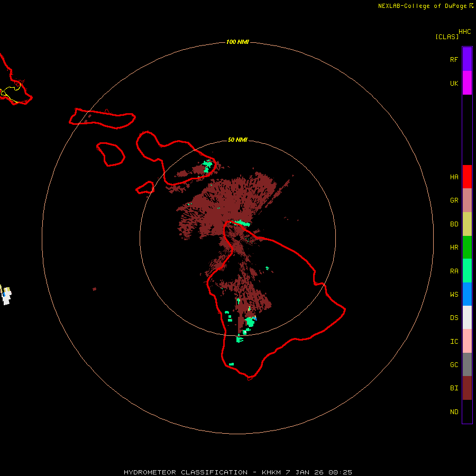
Task: Click the gray GC ground clutter swatch
Action: point(467,364)
